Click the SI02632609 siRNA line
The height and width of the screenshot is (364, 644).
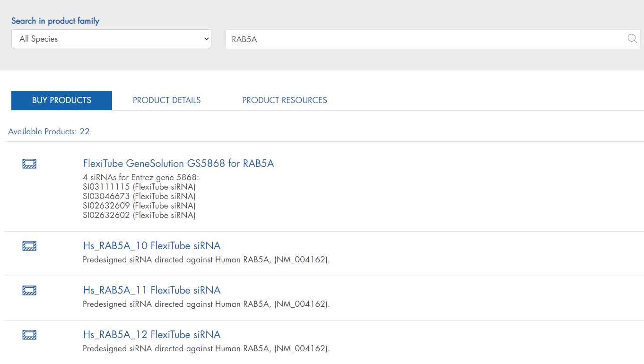(x=139, y=206)
